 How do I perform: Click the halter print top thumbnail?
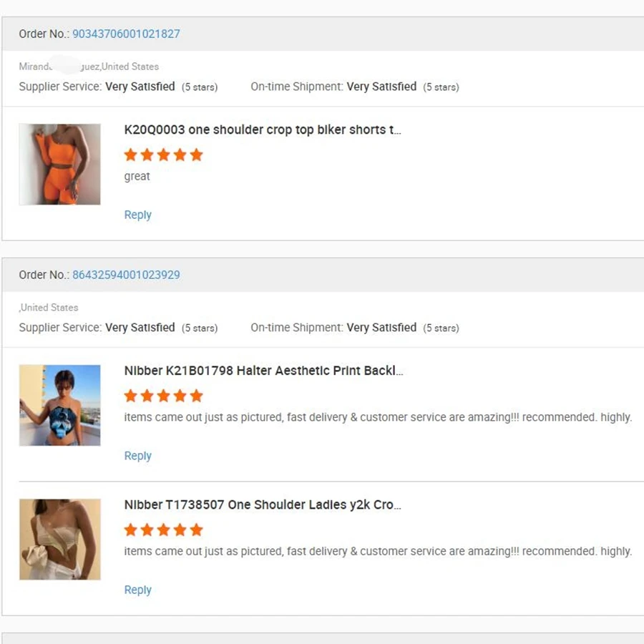coord(59,405)
